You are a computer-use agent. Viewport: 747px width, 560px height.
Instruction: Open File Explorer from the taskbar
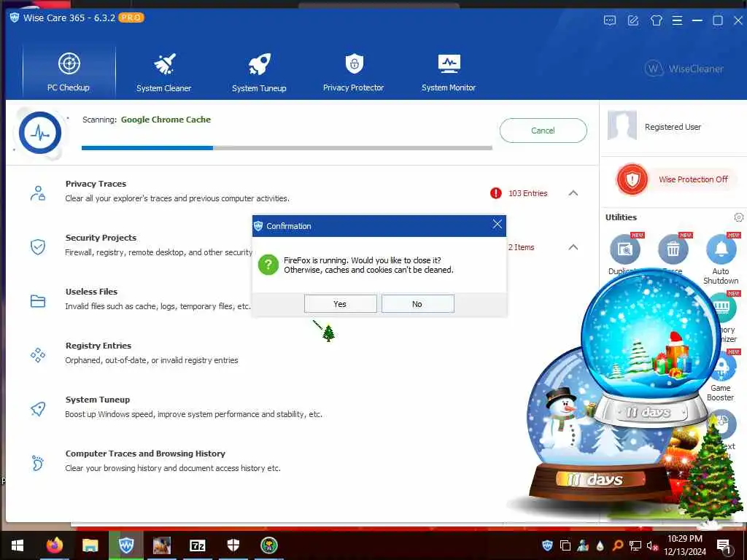point(90,545)
